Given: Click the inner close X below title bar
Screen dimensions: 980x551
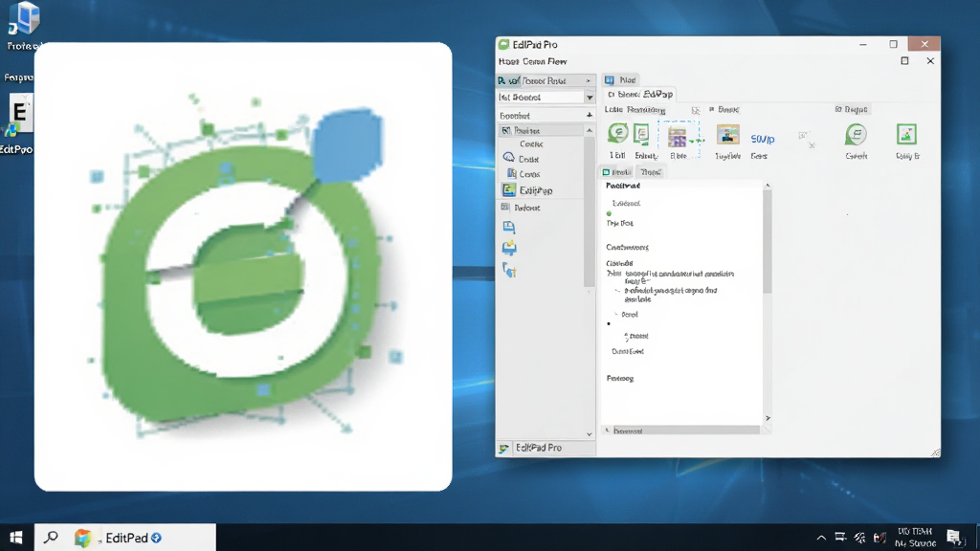Looking at the screenshot, I should click(x=930, y=60).
